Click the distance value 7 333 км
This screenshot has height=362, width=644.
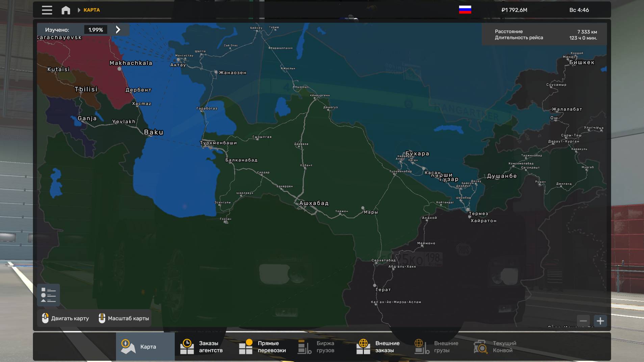pos(587,32)
